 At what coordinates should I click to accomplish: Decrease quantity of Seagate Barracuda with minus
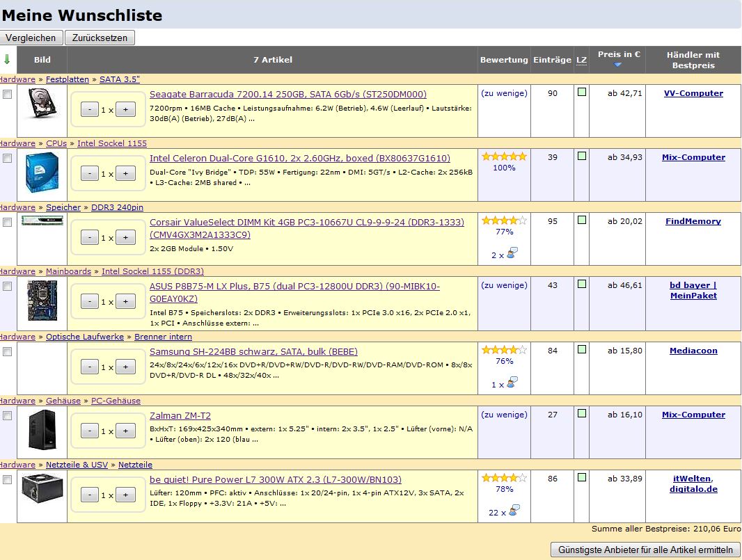(x=89, y=110)
